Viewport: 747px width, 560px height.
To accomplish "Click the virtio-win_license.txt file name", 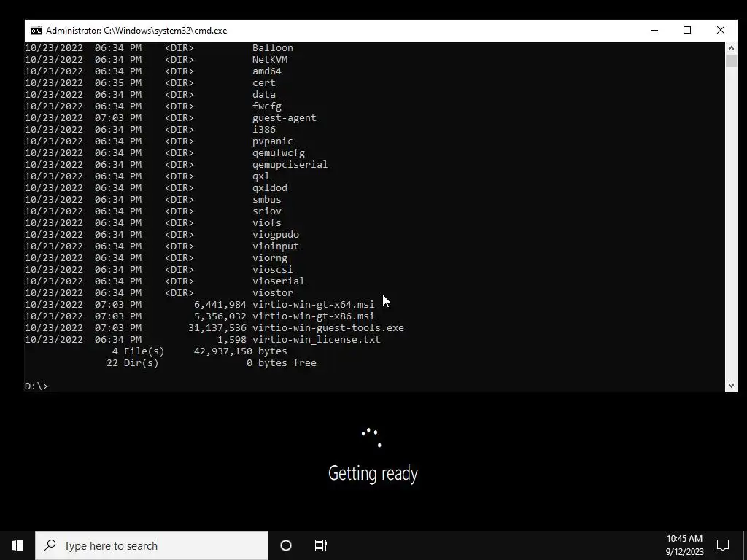I will [317, 340].
